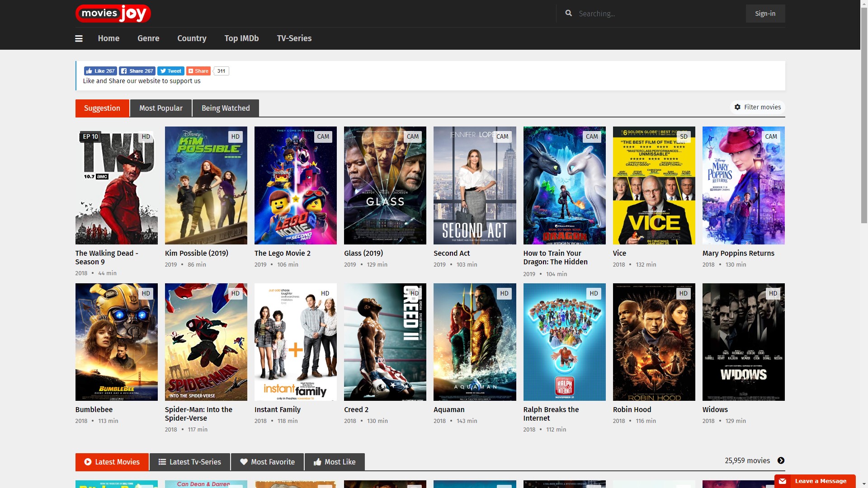Select the Being Watched tab
This screenshot has width=868, height=488.
(225, 108)
